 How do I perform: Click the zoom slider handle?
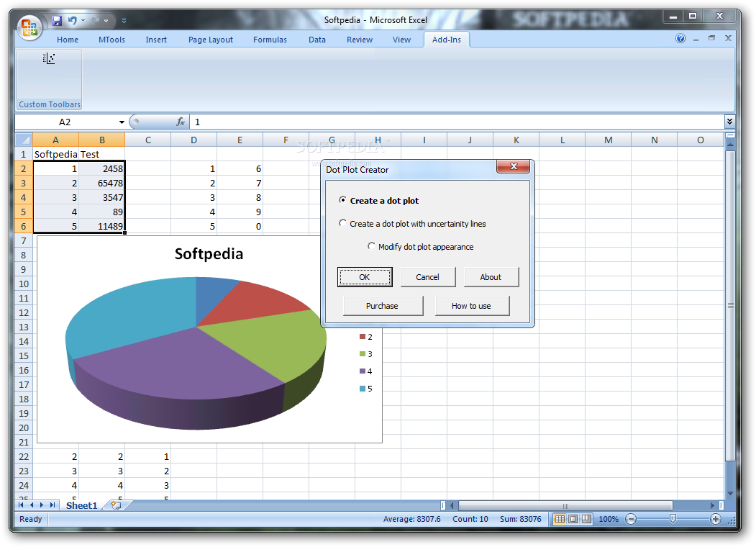[x=673, y=519]
